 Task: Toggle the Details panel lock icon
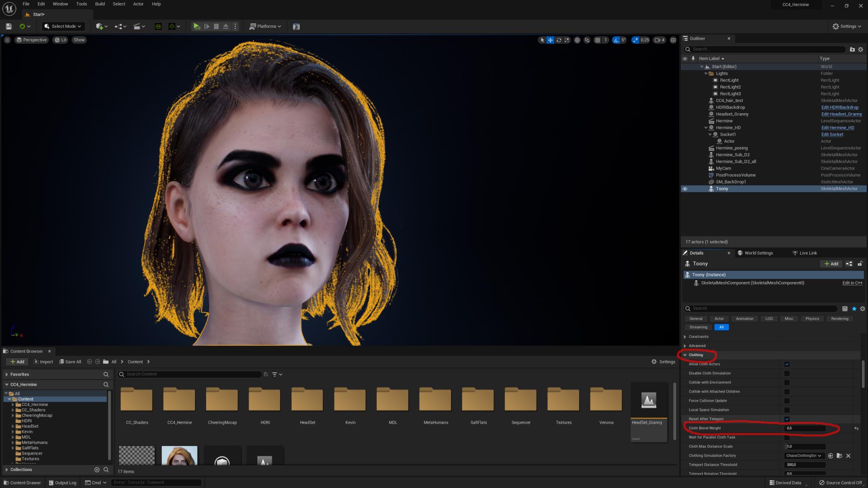pos(860,264)
